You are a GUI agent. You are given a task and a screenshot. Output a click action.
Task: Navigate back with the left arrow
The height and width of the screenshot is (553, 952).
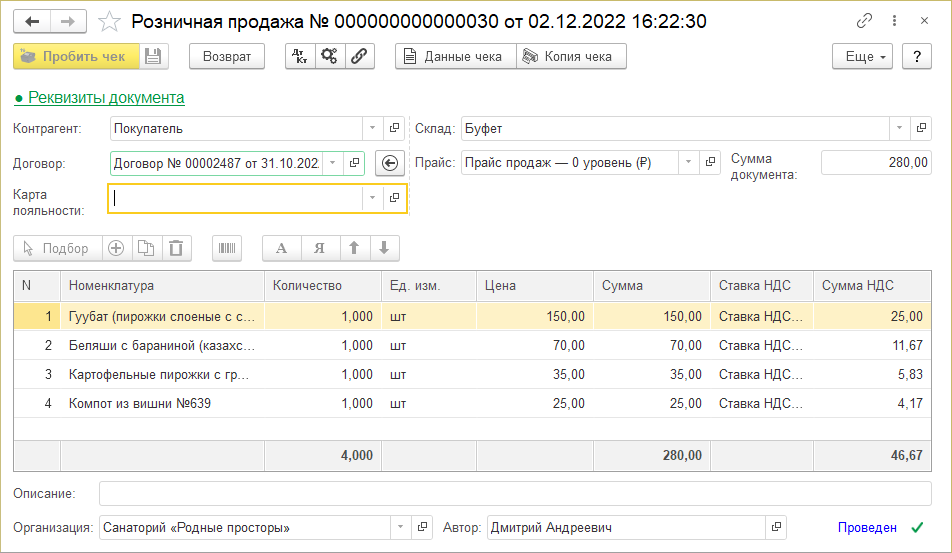(32, 21)
